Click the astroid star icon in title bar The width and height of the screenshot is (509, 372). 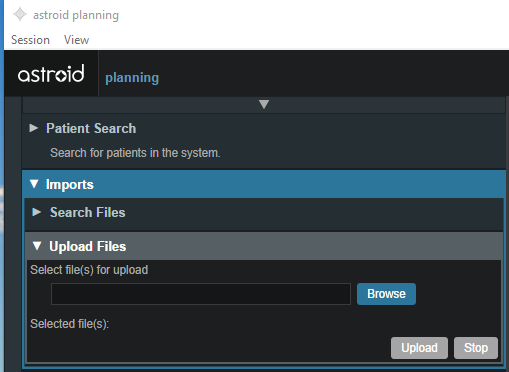[20, 14]
